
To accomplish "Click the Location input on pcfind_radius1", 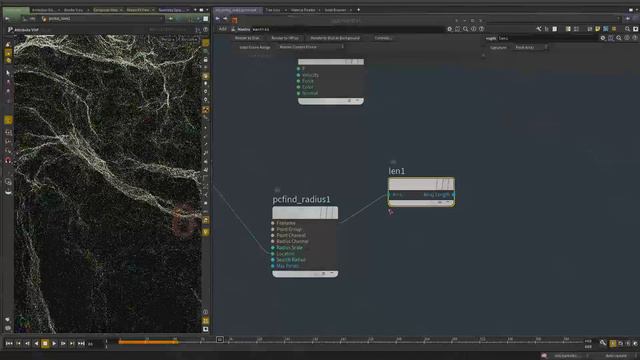I will pos(273,253).
